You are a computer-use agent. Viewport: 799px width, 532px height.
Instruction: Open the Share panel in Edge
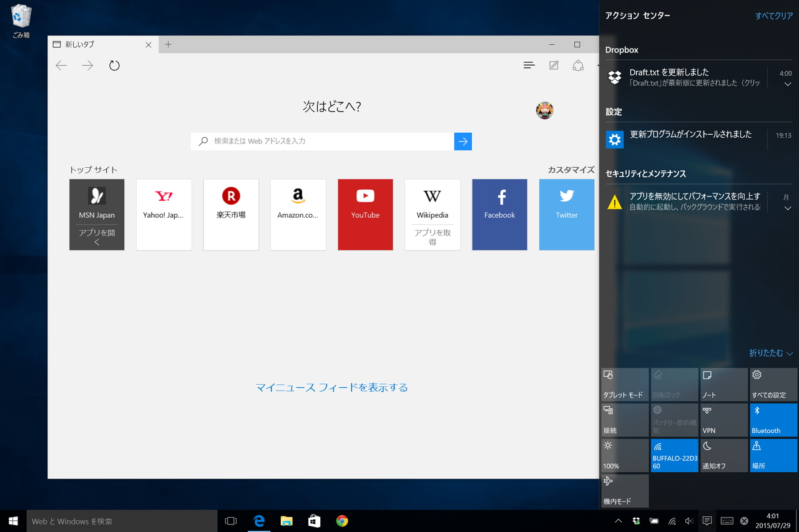[x=577, y=65]
